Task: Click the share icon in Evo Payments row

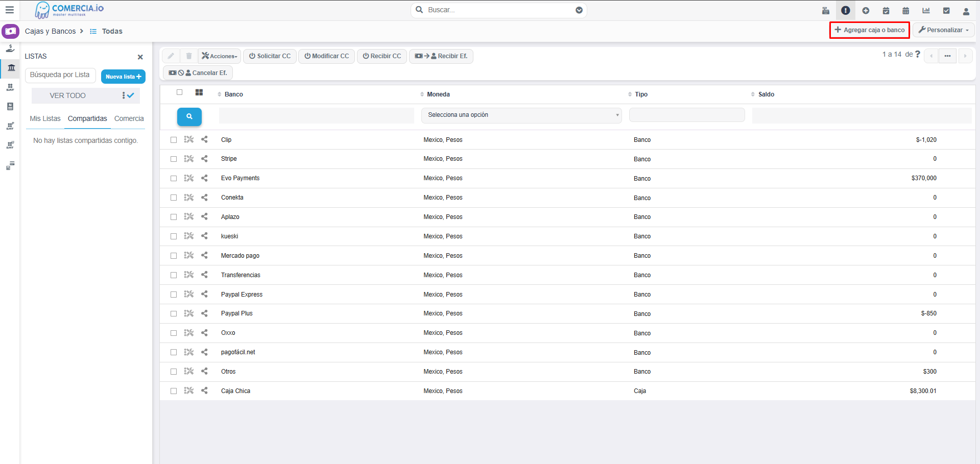Action: pyautogui.click(x=205, y=178)
